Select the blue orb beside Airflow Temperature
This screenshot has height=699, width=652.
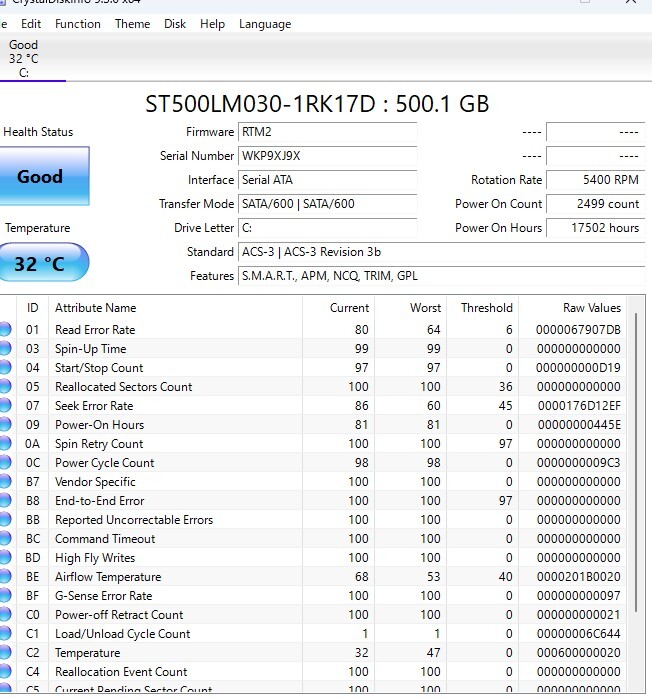click(x=4, y=577)
